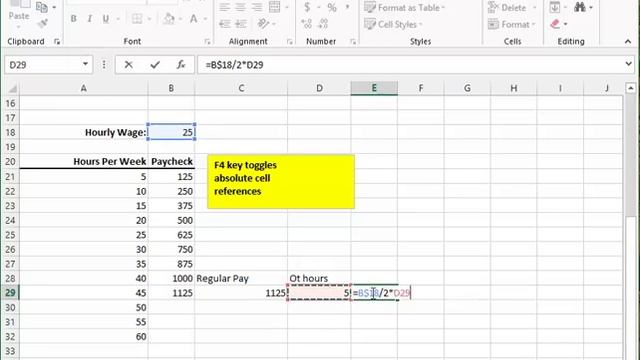
Task: Open borders dropdown arrow
Action: (x=149, y=19)
